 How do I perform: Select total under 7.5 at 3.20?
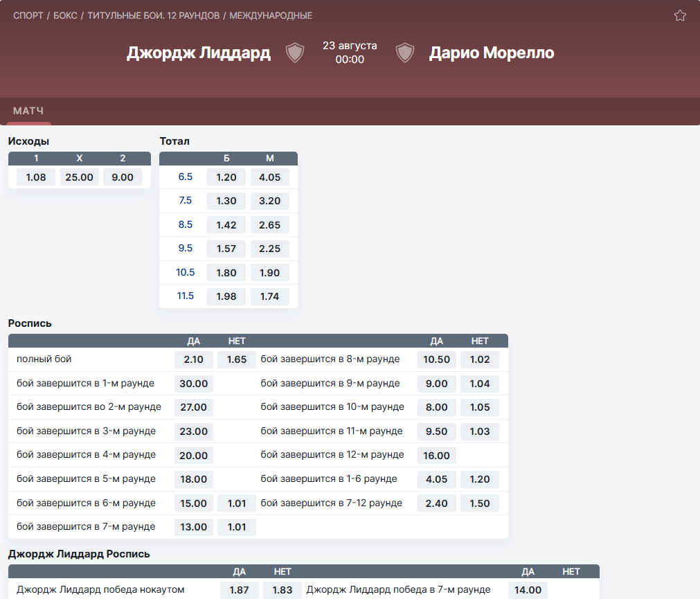pos(269,201)
